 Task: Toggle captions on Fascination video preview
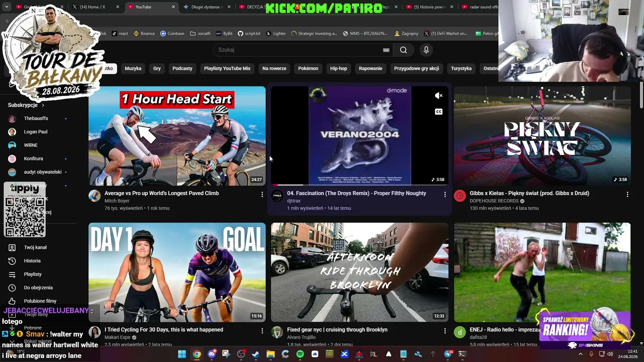pos(439,112)
